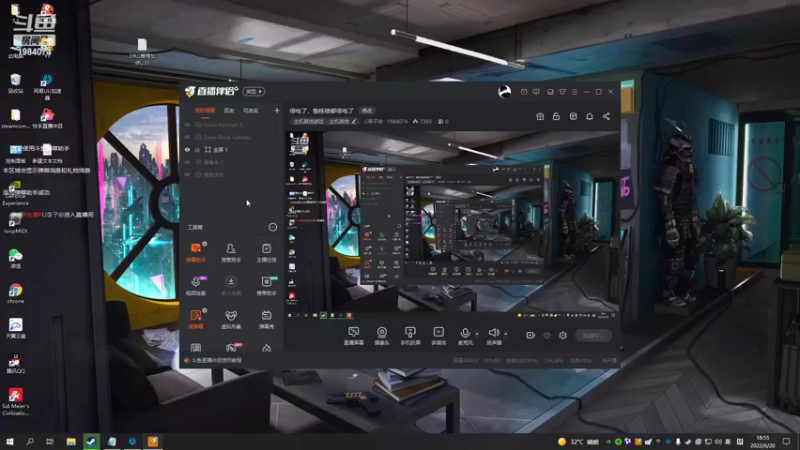Open the 主播任务 streamer tasks tool
This screenshot has height=450, width=800.
(266, 253)
